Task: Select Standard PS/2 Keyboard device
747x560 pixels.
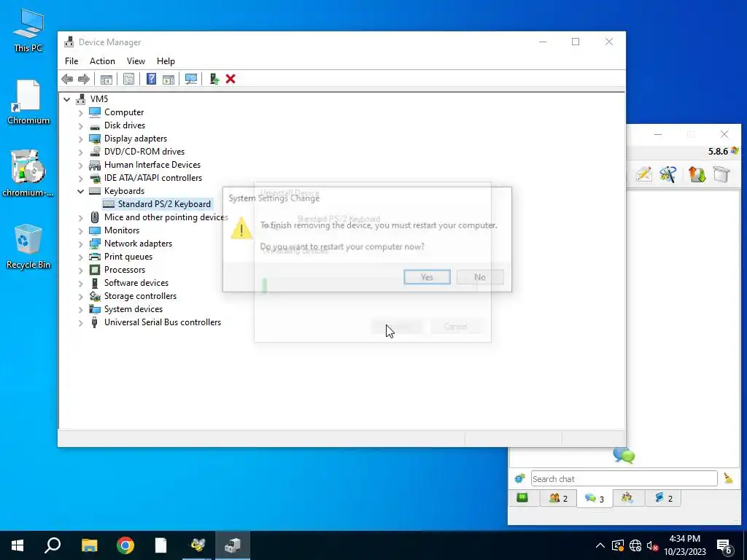Action: coord(158,204)
